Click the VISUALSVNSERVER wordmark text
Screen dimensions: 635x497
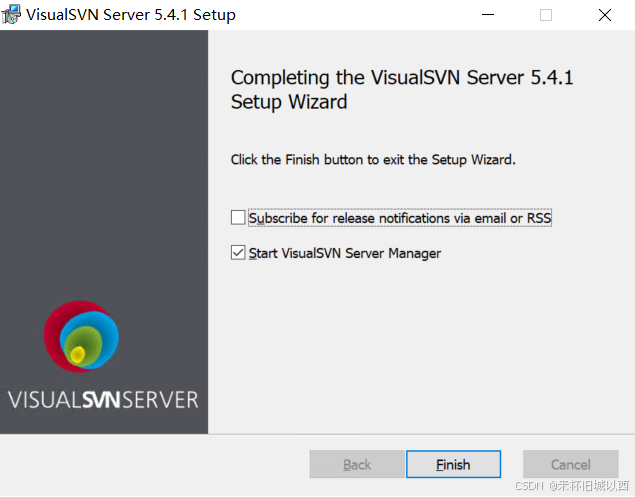click(103, 400)
